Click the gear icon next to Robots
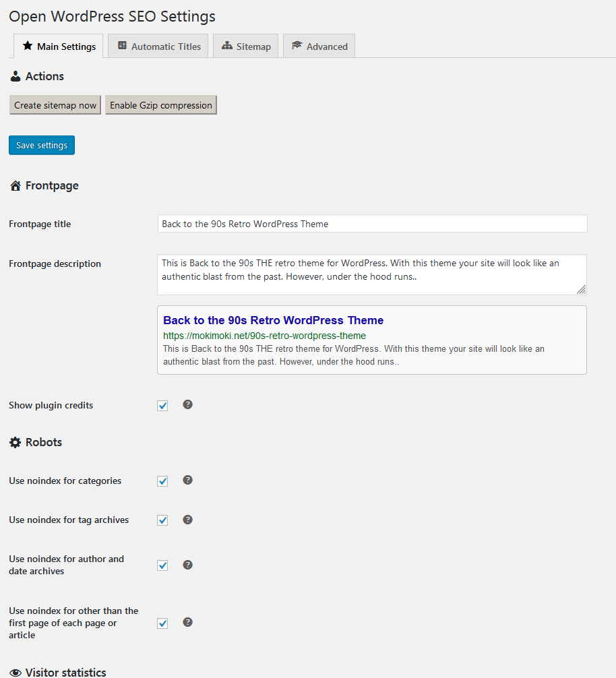Viewport: 616px width, 678px height. (x=15, y=443)
